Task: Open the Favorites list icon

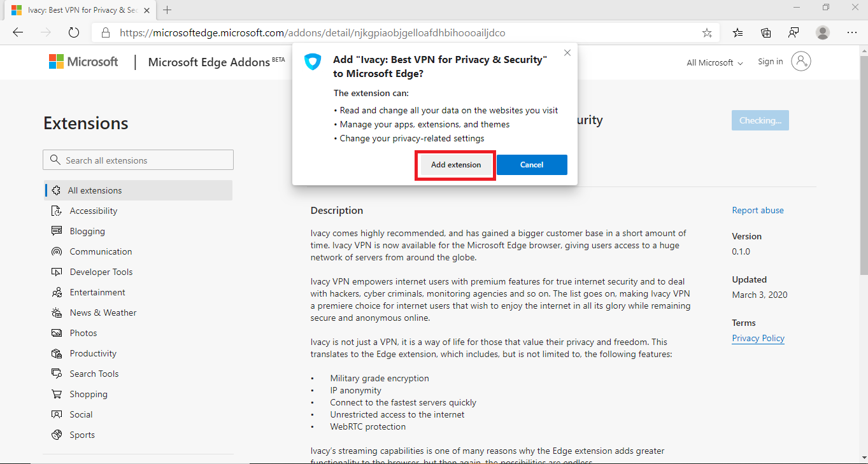Action: tap(738, 32)
